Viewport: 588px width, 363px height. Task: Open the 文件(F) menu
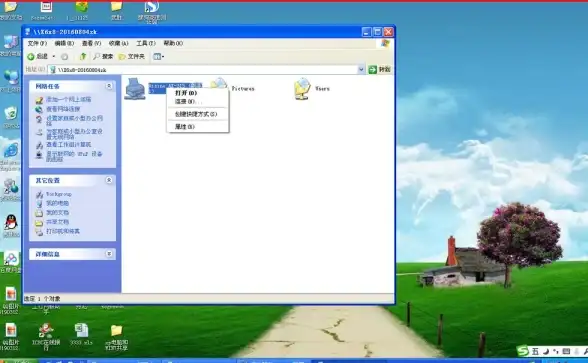coord(37,44)
